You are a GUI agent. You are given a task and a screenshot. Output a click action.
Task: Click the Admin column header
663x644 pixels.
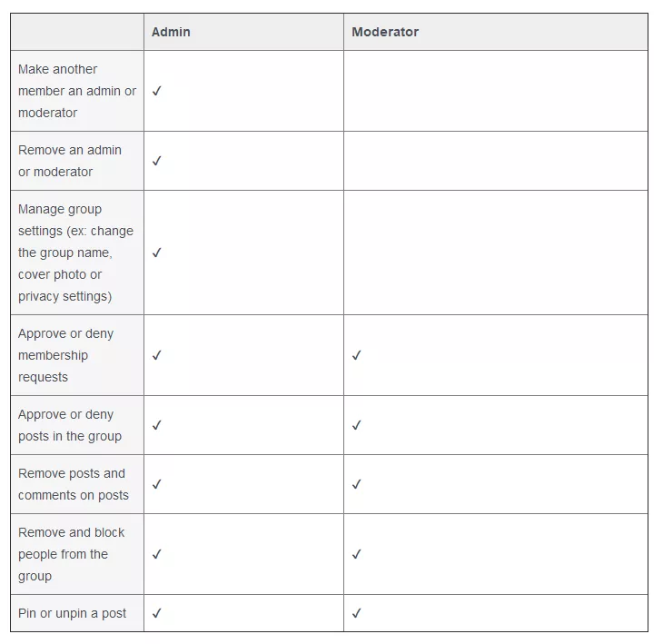coord(171,32)
